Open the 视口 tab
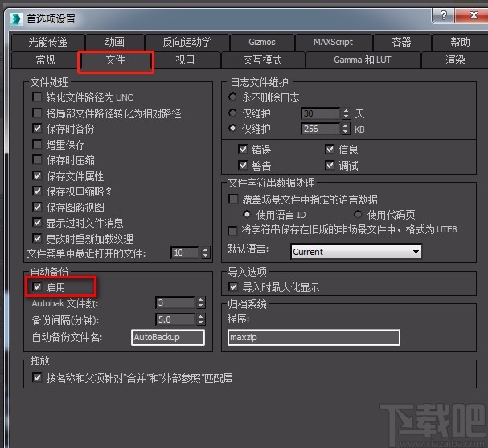 click(185, 60)
